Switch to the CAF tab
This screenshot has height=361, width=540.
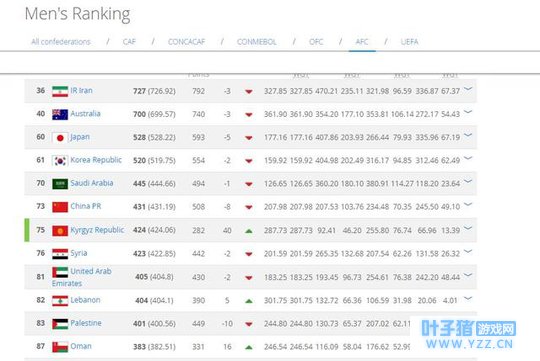(129, 42)
